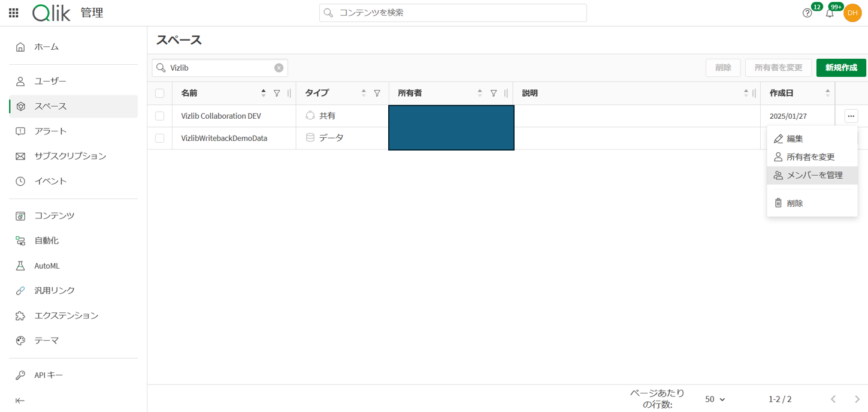
Task: Open API キー section
Action: click(73, 375)
